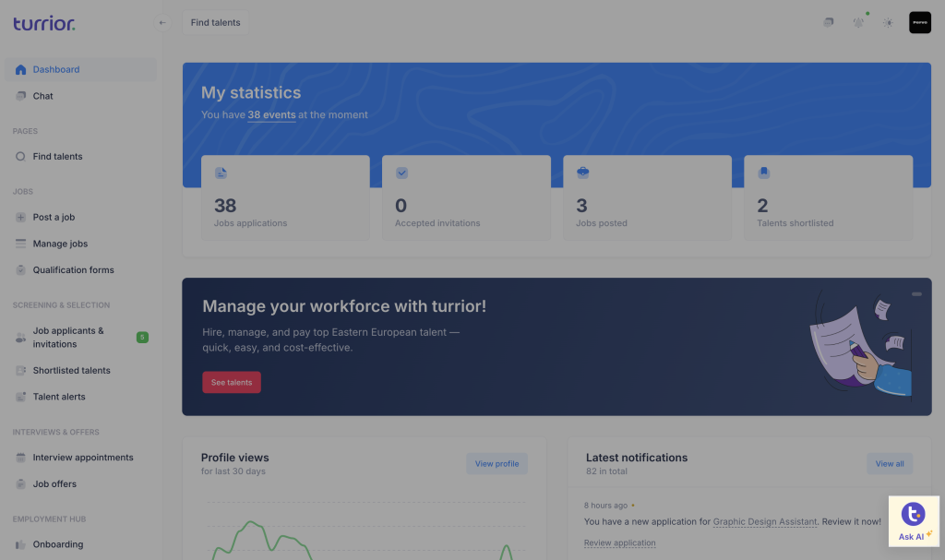Select Shortlisted talents in sidebar
The height and width of the screenshot is (560, 945).
[x=81, y=370]
